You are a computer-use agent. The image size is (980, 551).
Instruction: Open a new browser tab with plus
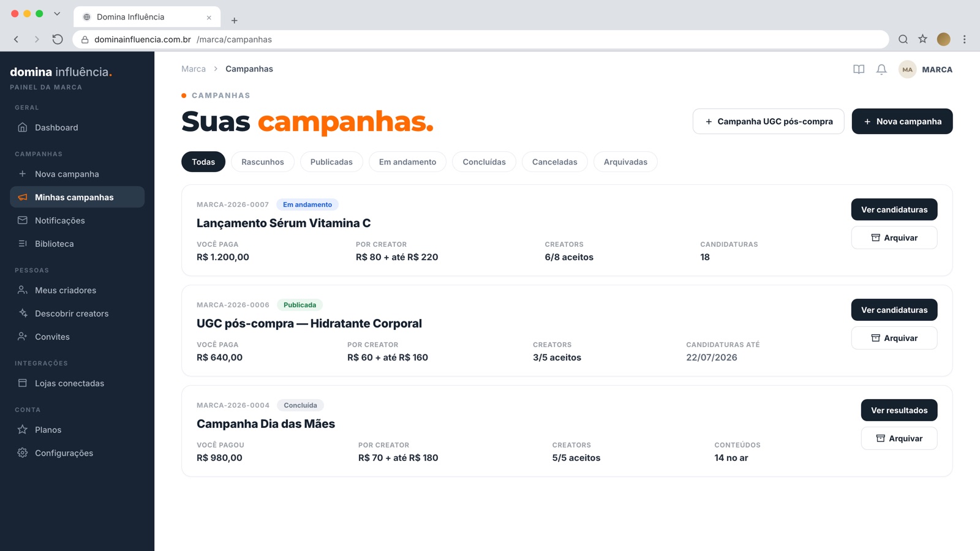[234, 20]
